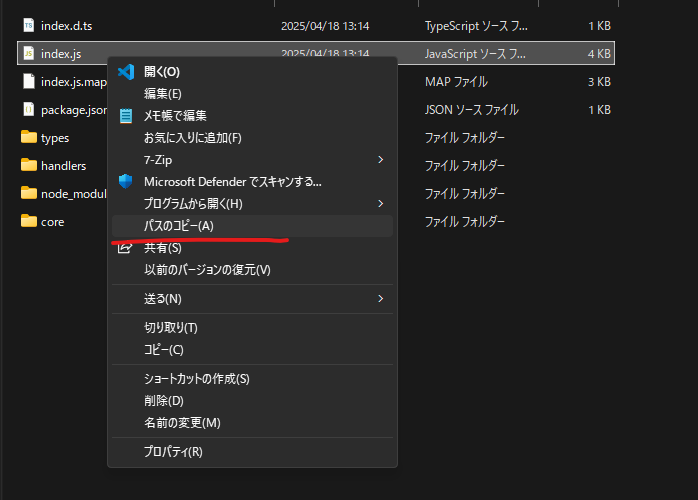This screenshot has height=500, width=698.
Task: Select ショートカットの作成(S) menu entry
Action: tap(252, 378)
